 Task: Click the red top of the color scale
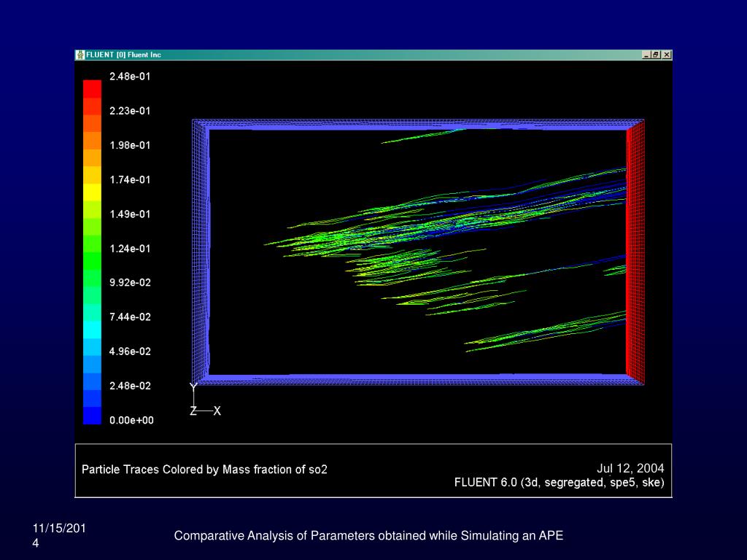click(93, 88)
